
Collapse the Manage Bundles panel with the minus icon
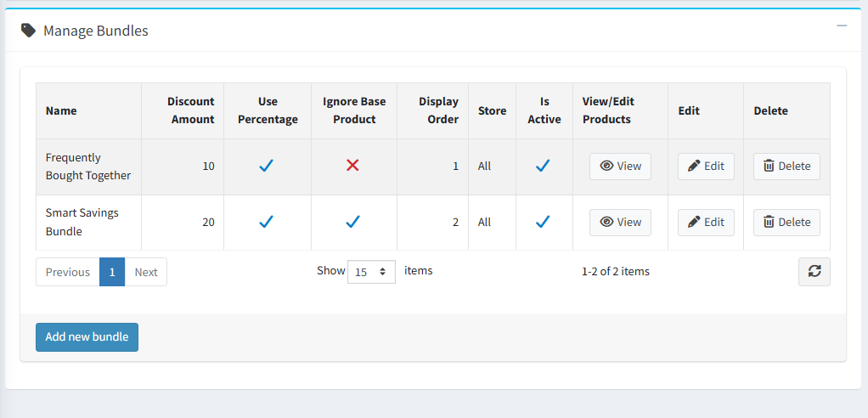(x=842, y=26)
